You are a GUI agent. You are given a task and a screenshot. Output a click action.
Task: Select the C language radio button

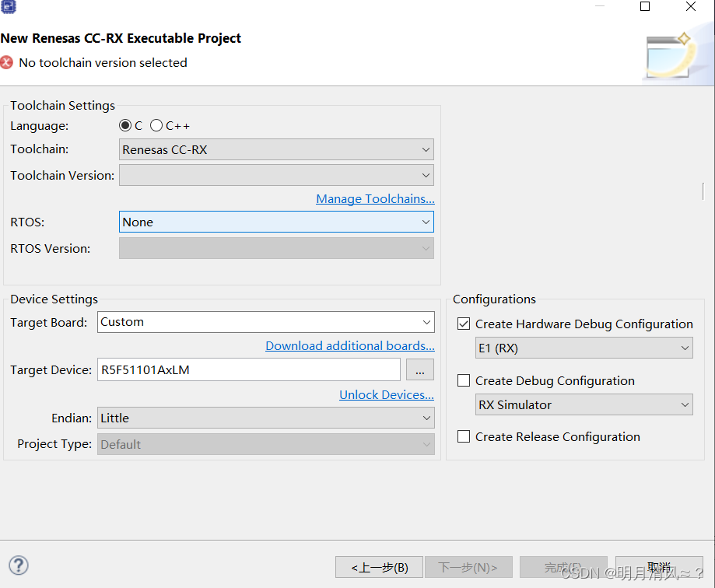[125, 125]
